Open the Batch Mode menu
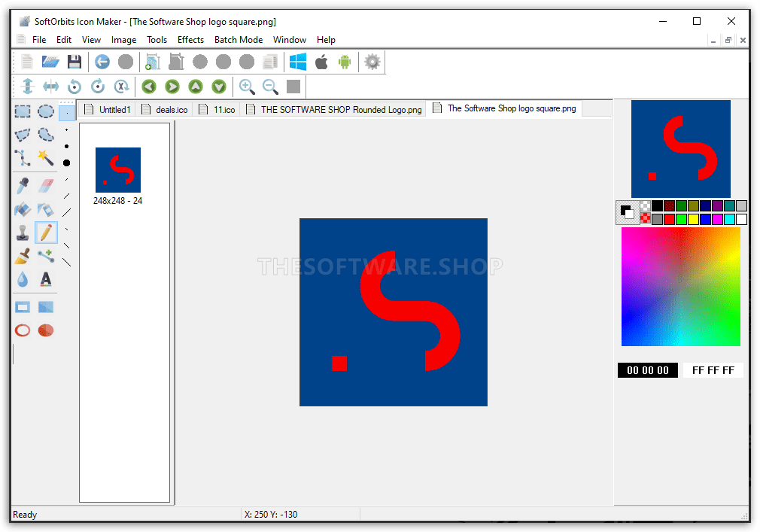 [239, 40]
